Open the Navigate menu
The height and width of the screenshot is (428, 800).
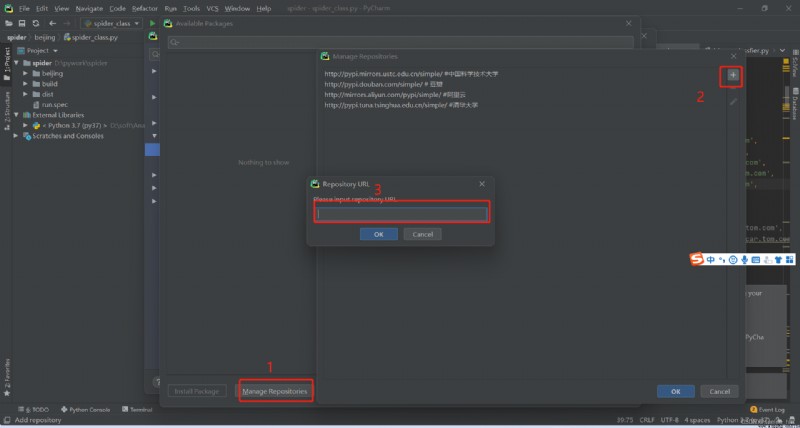89,9
